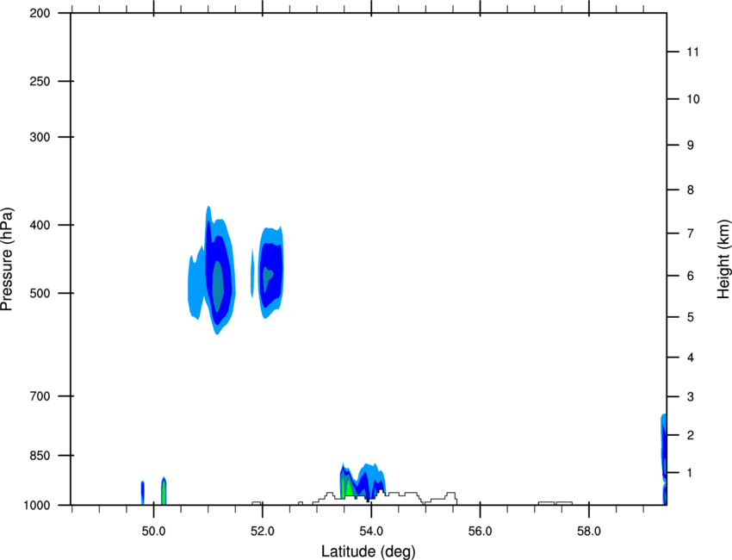The width and height of the screenshot is (732, 560).
Task: Click height tick label 6
Action: tap(691, 276)
